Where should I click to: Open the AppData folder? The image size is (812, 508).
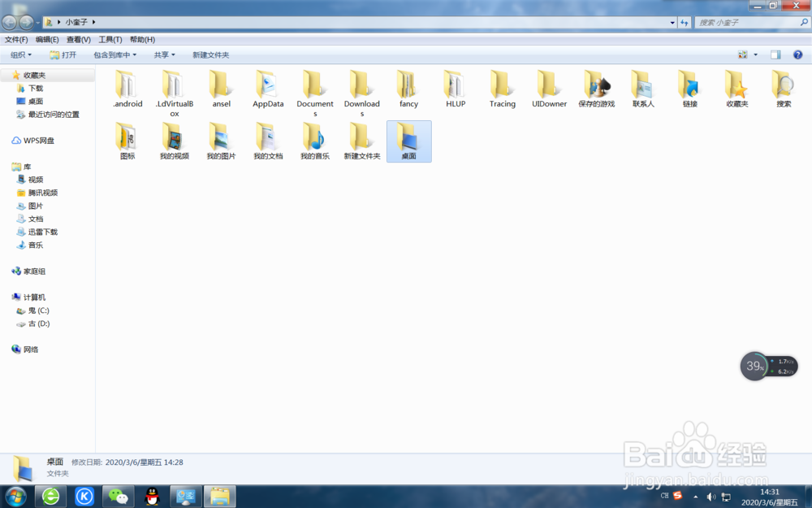(x=268, y=89)
